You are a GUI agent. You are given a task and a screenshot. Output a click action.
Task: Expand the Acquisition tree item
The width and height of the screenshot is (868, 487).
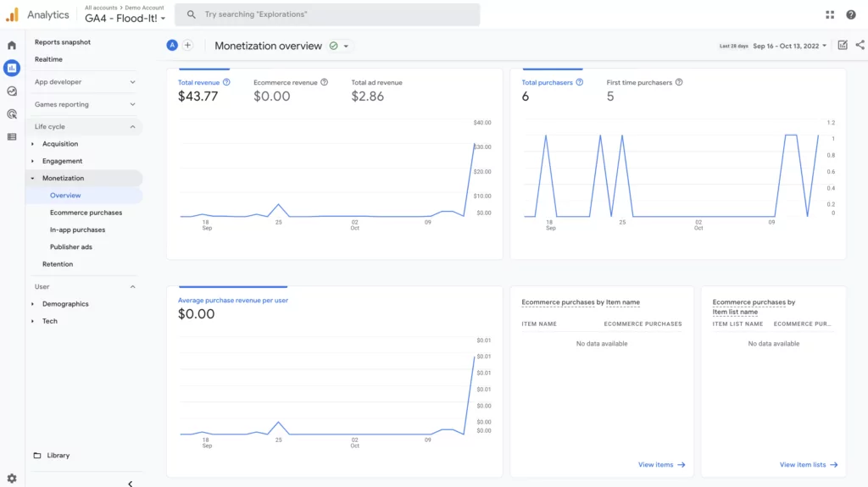point(33,144)
